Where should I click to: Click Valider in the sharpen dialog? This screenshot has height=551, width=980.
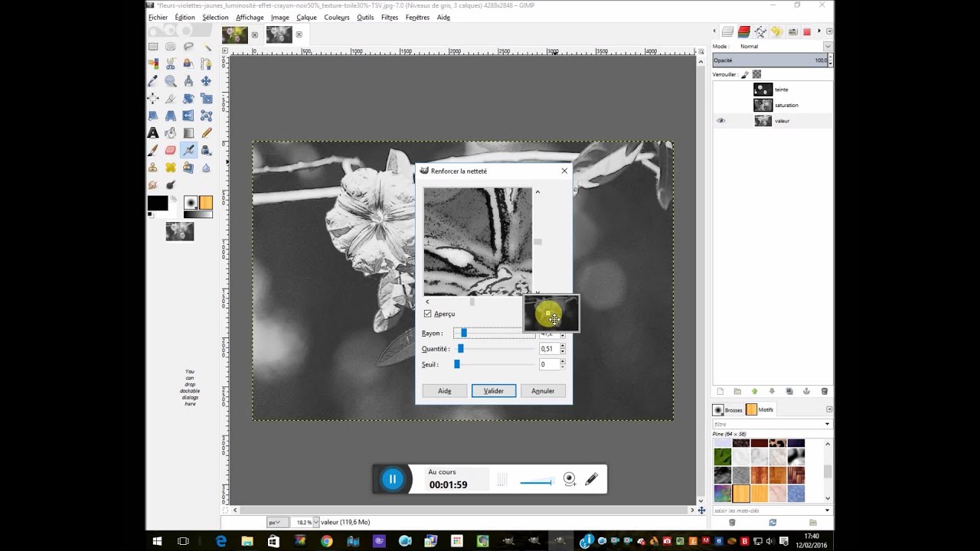point(494,391)
